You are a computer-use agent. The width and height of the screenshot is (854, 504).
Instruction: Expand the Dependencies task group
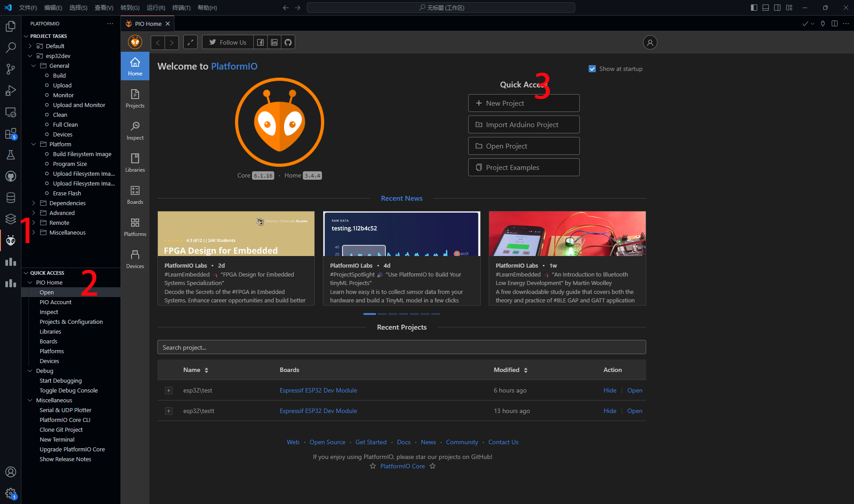point(33,203)
